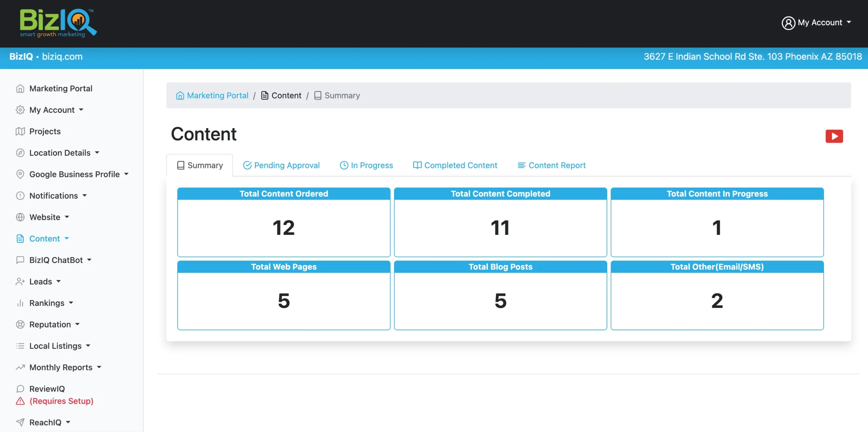Click the ReviewIQ chat bubble icon
This screenshot has height=432, width=868.
click(x=20, y=389)
